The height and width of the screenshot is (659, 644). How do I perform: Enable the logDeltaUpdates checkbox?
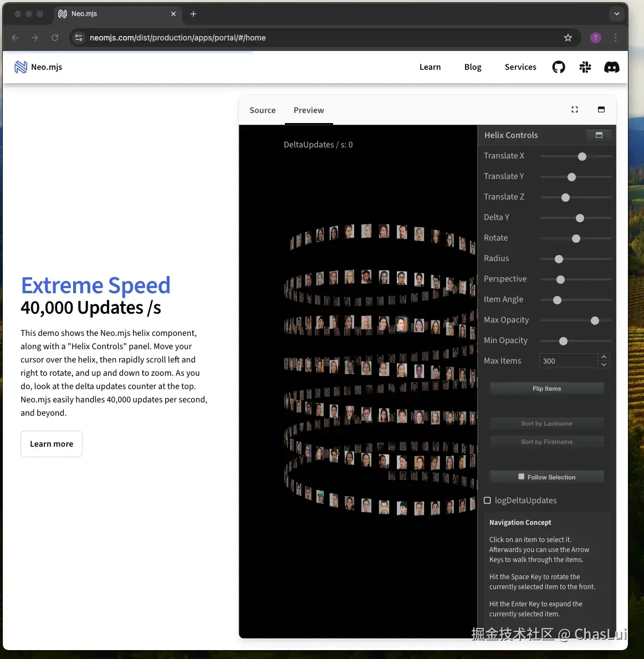coord(487,500)
